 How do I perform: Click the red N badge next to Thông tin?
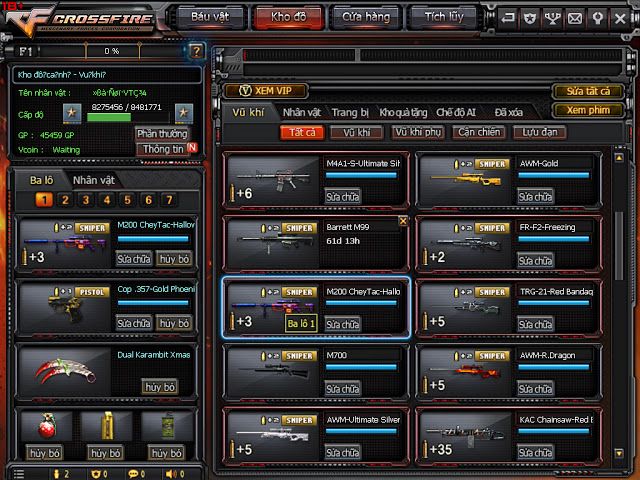(192, 147)
